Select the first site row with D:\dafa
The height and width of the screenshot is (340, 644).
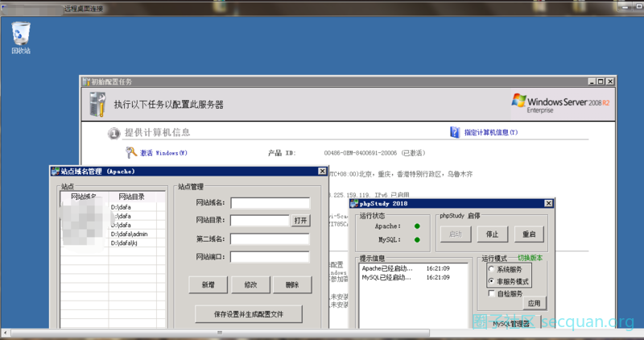[x=113, y=207]
